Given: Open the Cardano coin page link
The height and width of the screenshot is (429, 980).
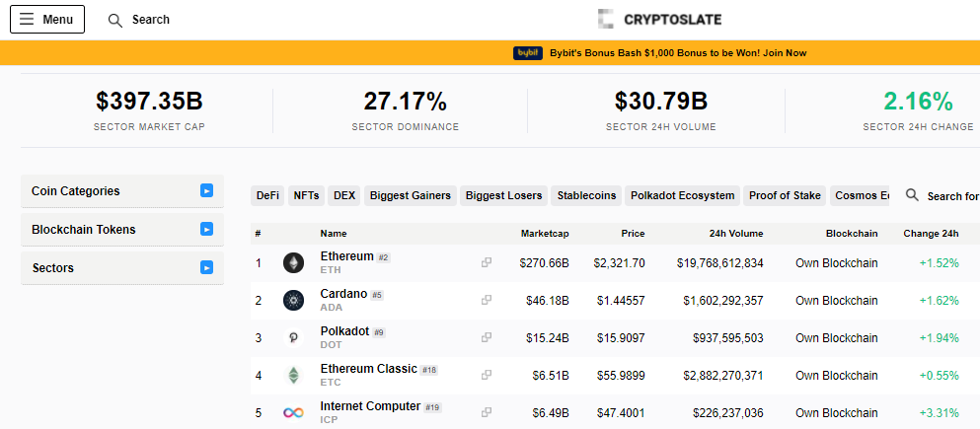Looking at the screenshot, I should (x=343, y=294).
